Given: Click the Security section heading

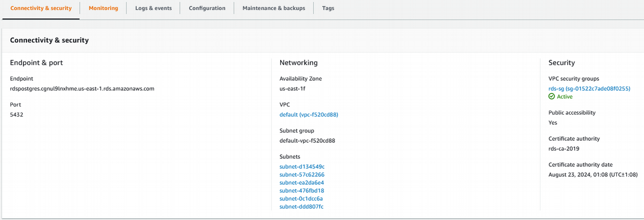Looking at the screenshot, I should [562, 63].
